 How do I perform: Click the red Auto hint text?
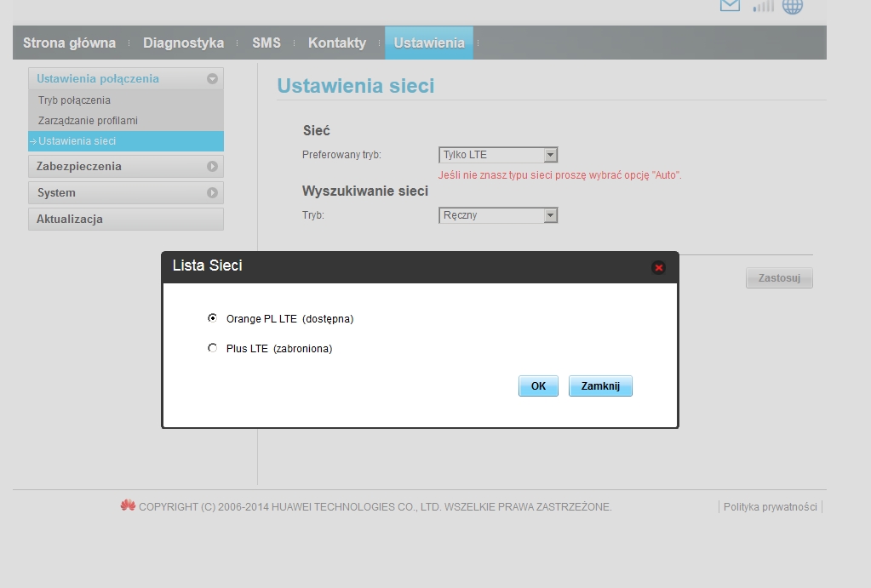point(560,175)
